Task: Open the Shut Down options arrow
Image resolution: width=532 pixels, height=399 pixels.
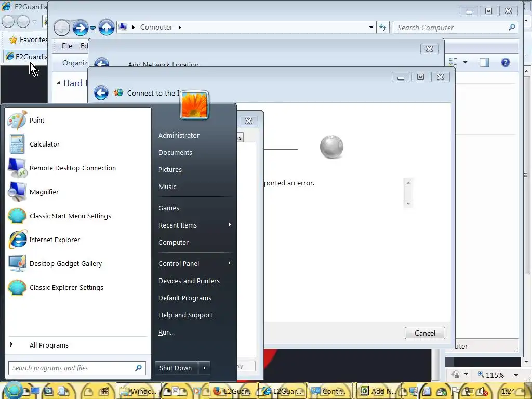Action: pyautogui.click(x=204, y=368)
